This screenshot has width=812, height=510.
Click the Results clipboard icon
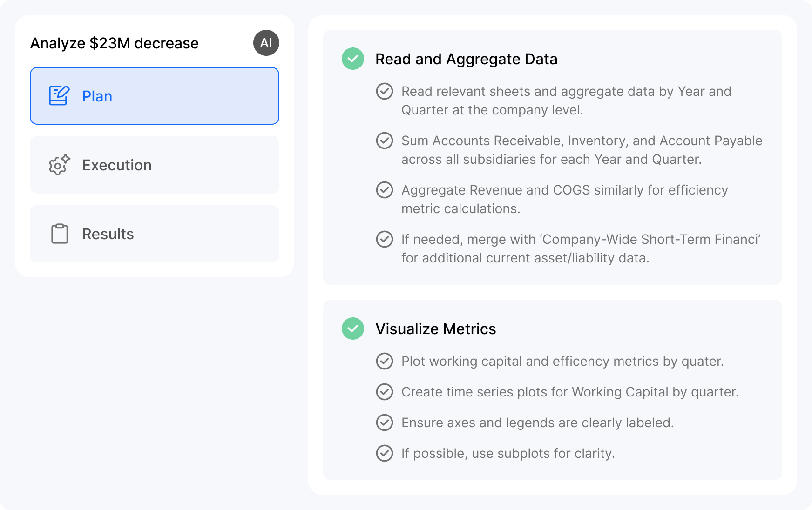[59, 234]
